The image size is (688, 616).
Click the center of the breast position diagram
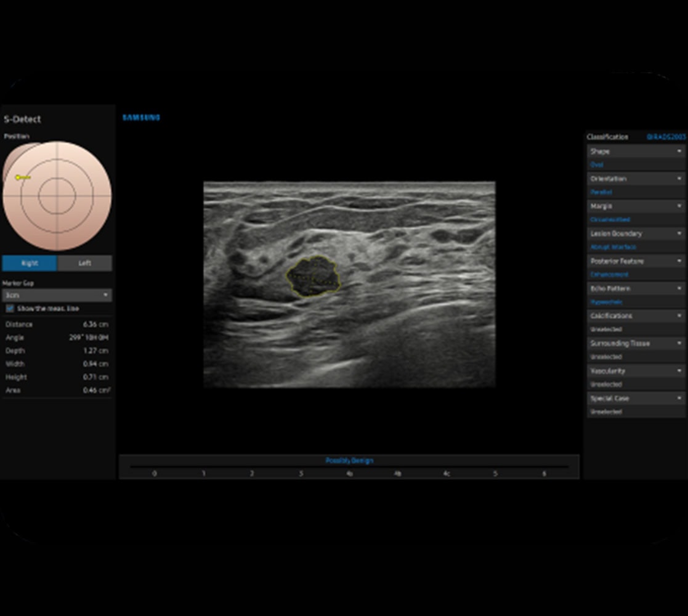pyautogui.click(x=57, y=195)
